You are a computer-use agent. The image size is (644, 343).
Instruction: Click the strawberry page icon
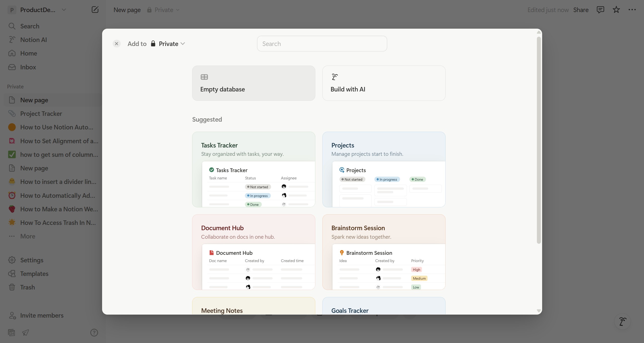pyautogui.click(x=12, y=209)
